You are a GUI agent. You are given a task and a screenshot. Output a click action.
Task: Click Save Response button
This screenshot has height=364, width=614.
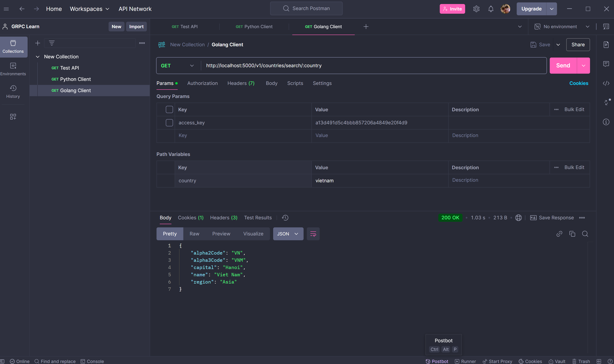[x=552, y=218]
